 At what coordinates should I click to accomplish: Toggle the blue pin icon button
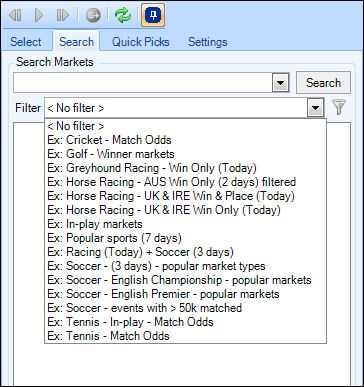click(153, 15)
